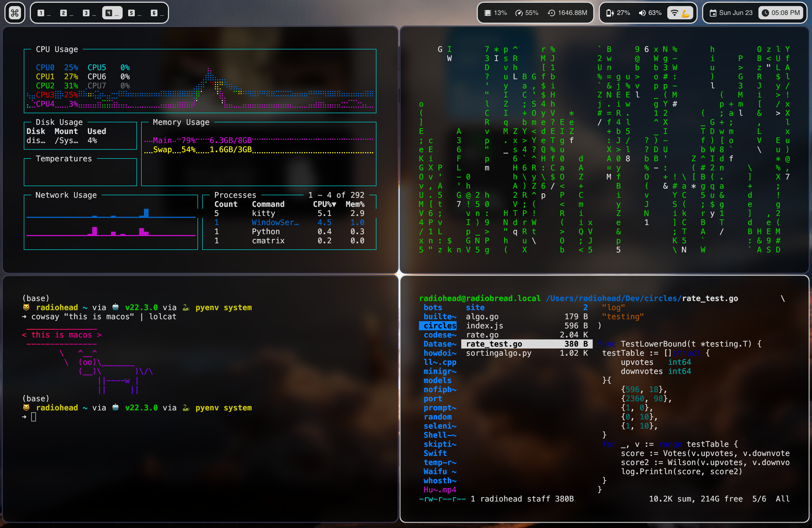This screenshot has width=812, height=528.
Task: Open the site folder in circles
Action: tap(526, 307)
